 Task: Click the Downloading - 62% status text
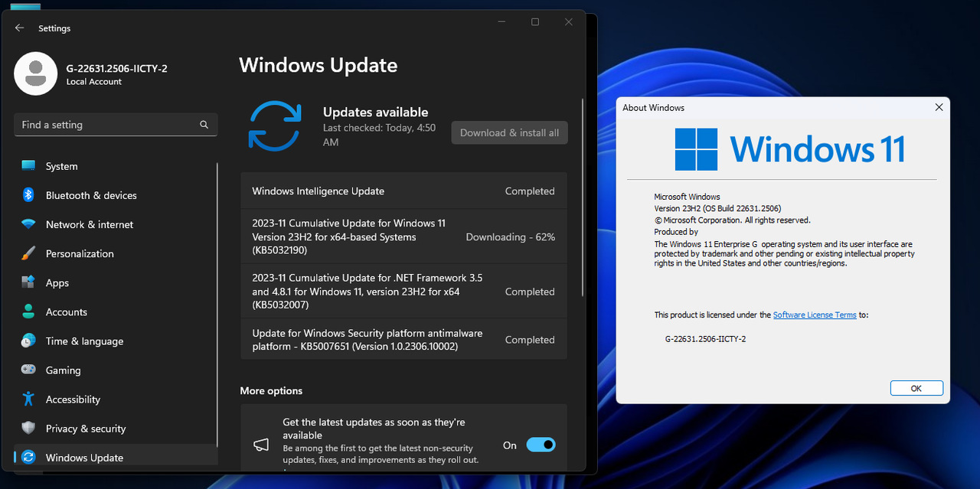[511, 237]
